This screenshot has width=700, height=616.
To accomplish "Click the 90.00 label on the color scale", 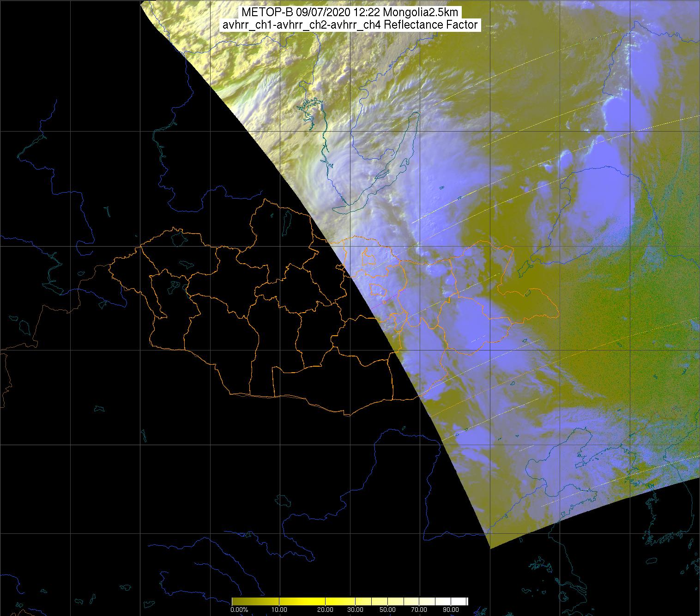I will (x=451, y=610).
